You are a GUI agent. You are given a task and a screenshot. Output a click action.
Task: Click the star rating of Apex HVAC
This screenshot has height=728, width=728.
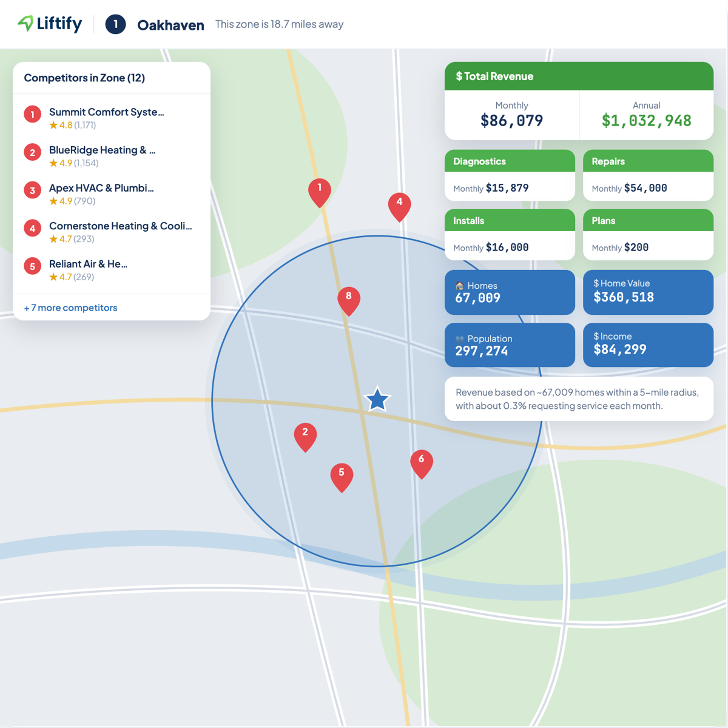point(61,201)
